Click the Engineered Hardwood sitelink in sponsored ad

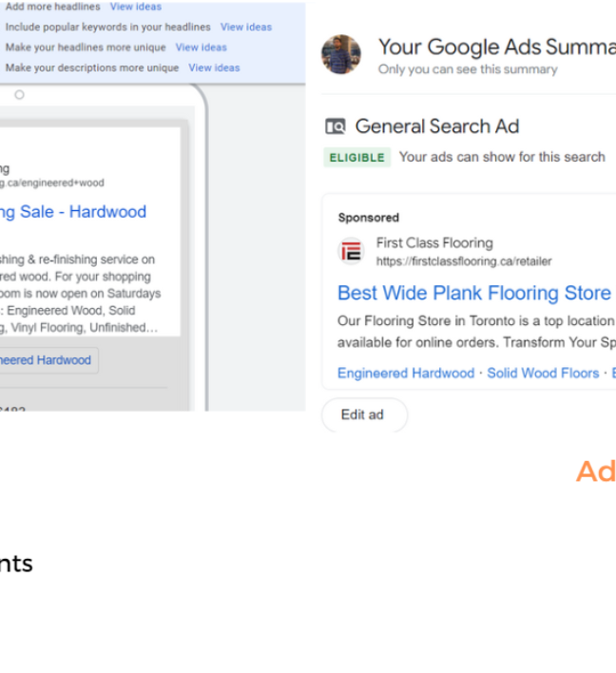coord(406,373)
